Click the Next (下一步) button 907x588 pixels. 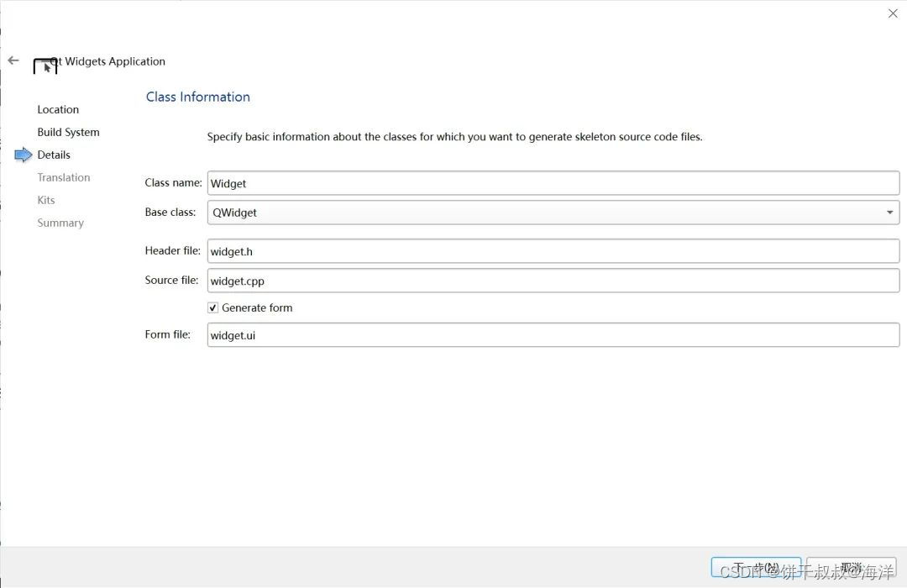[756, 567]
